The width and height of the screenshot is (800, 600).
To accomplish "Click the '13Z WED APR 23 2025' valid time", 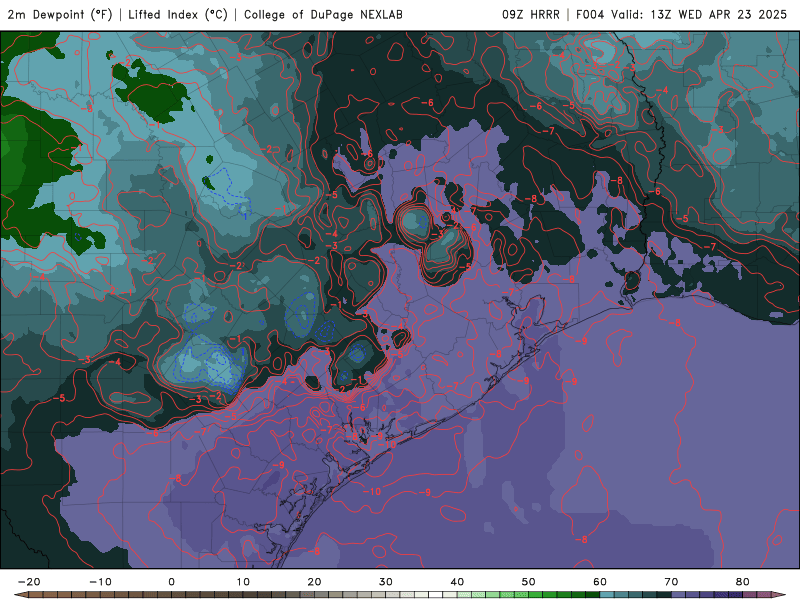I will (719, 14).
